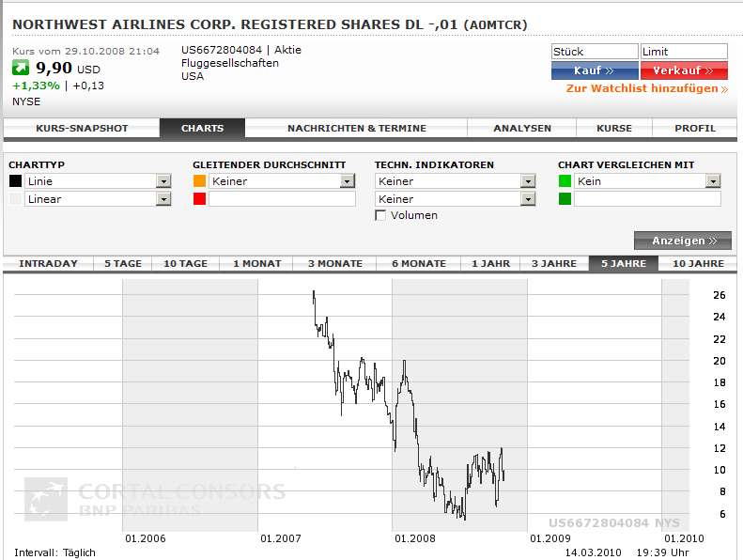Screen dimensions: 743x560
Task: Open the Kurse tab
Action: pyautogui.click(x=614, y=128)
